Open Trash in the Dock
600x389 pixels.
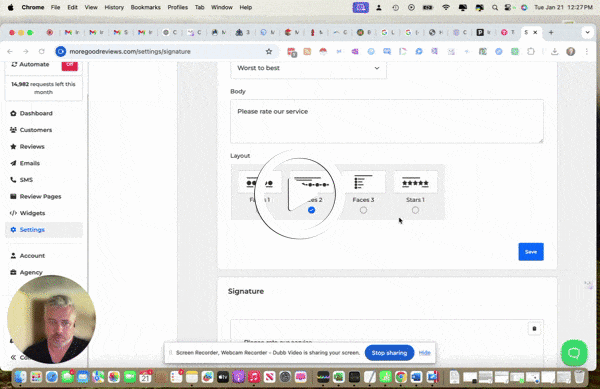click(580, 377)
